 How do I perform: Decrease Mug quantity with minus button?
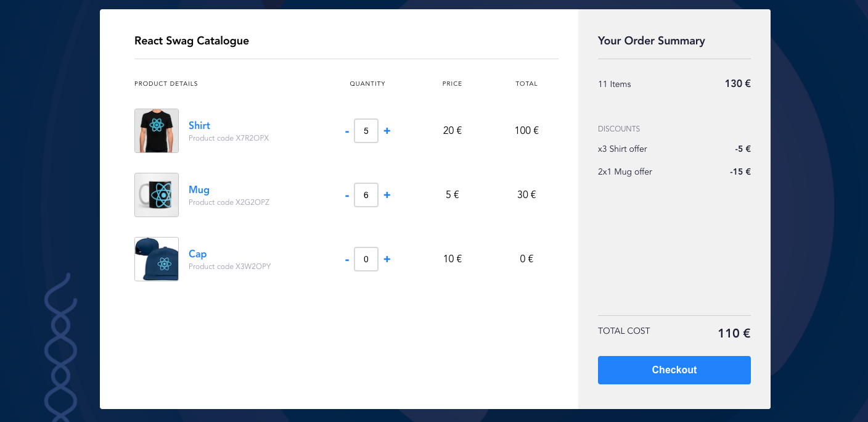tap(347, 195)
